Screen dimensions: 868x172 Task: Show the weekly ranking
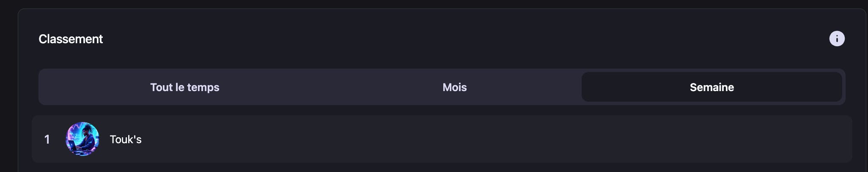coord(712,87)
